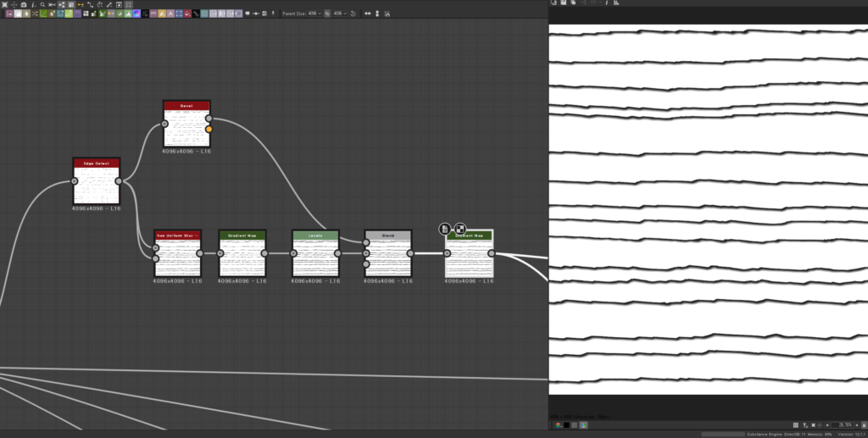The image size is (868, 438).
Task: Click the camera icon in graph toolbar
Action: click(24, 4)
